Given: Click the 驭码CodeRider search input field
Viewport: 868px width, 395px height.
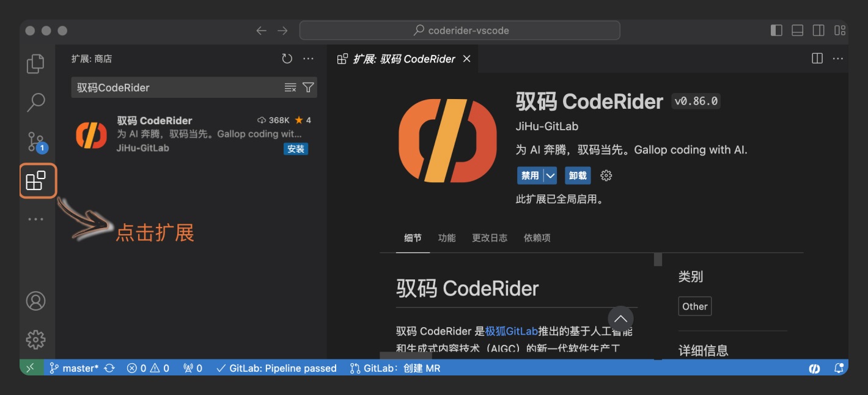Looking at the screenshot, I should coord(177,87).
